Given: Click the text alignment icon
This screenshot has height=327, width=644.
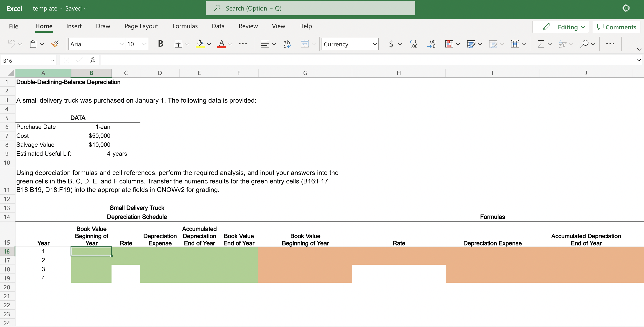Looking at the screenshot, I should click(x=265, y=44).
